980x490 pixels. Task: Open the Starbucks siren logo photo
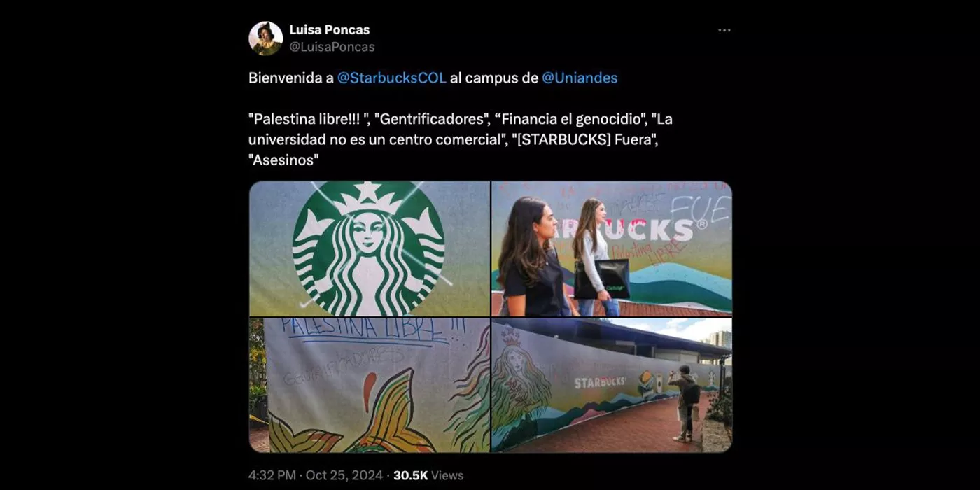click(370, 248)
